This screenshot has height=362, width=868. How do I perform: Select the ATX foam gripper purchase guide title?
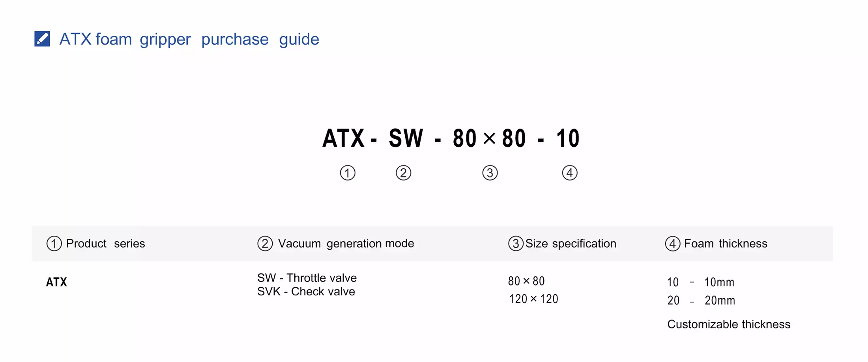pos(189,39)
